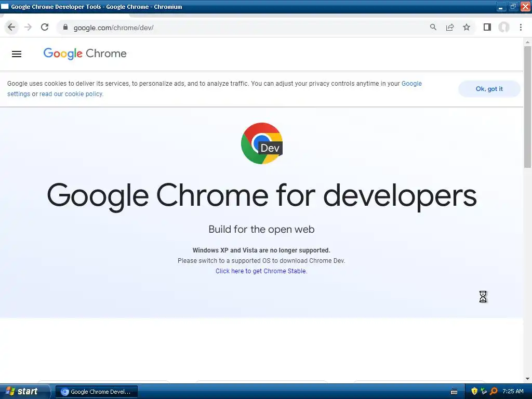Click the network connection tray icon
Image resolution: width=532 pixels, height=399 pixels.
[484, 391]
